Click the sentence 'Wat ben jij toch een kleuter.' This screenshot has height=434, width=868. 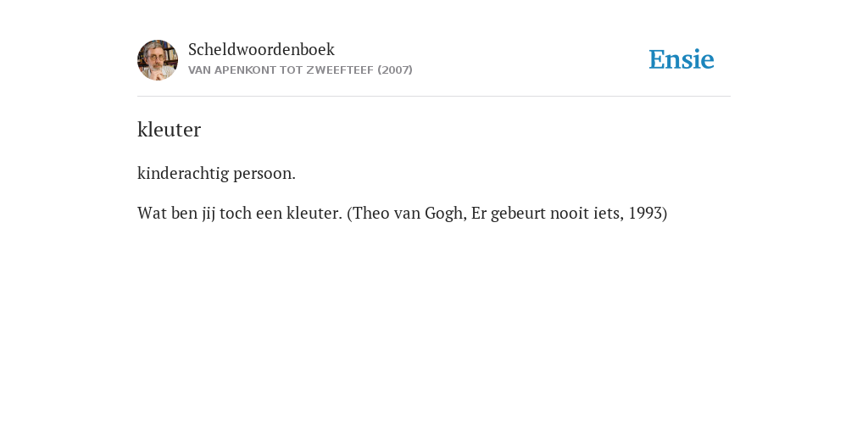[240, 213]
